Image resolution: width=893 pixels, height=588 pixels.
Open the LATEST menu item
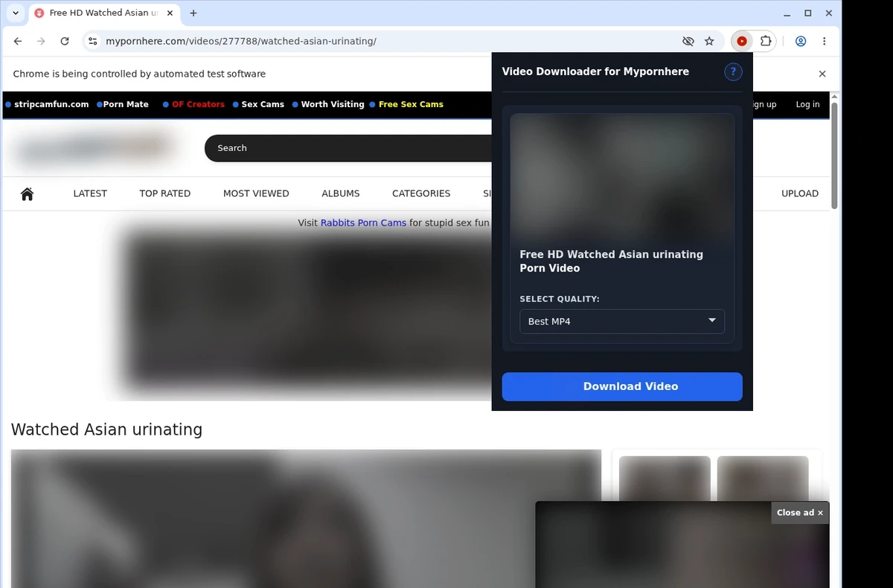pos(90,194)
